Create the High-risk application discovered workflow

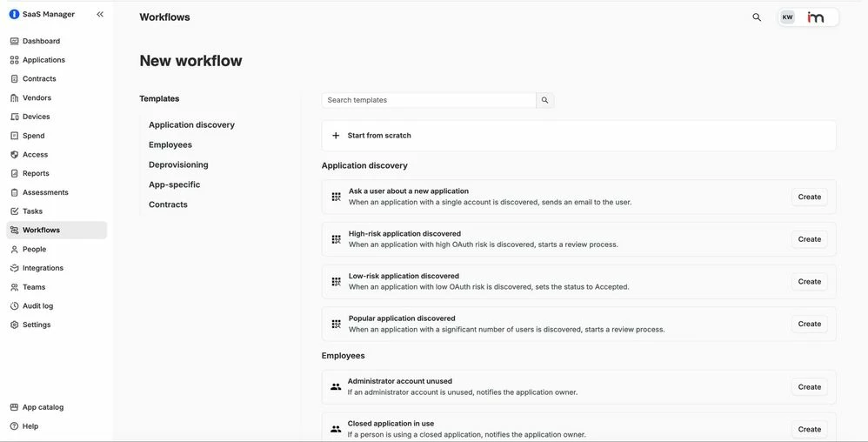(x=810, y=239)
